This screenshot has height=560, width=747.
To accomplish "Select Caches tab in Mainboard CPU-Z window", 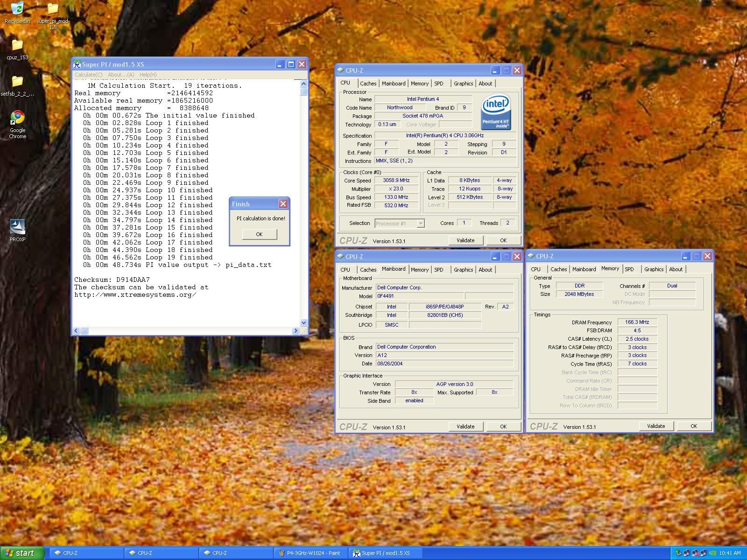I will tap(368, 270).
